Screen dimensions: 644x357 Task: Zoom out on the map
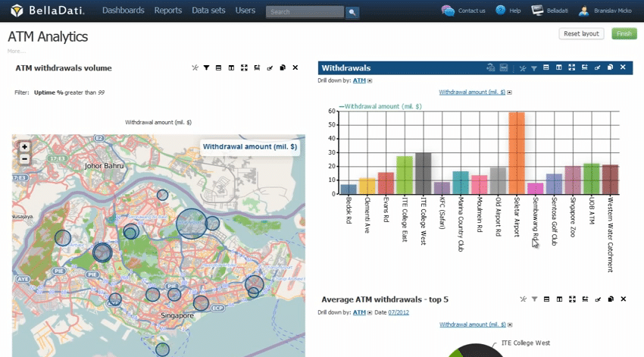[24, 159]
